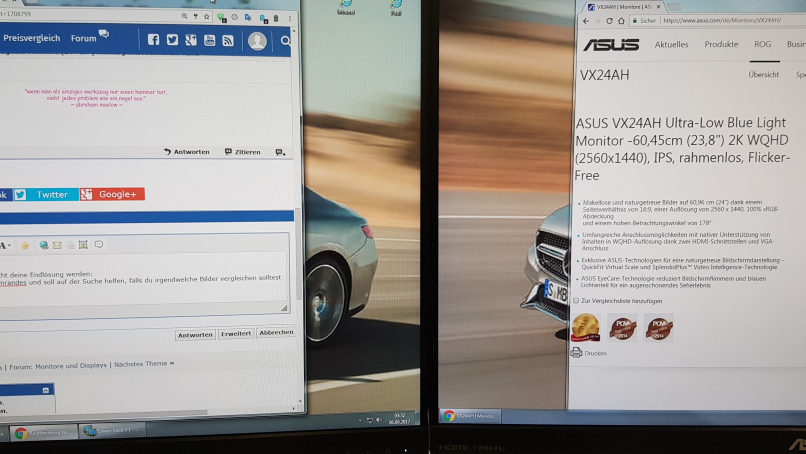Click the Erweitert button
Viewport: 806px width, 454px height.
[x=235, y=334]
